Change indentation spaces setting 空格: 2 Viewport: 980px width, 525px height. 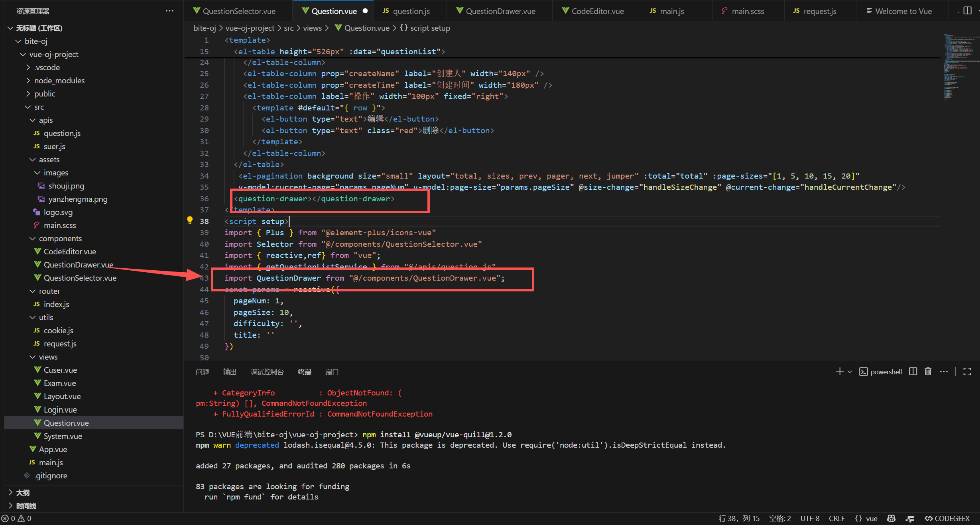point(780,518)
